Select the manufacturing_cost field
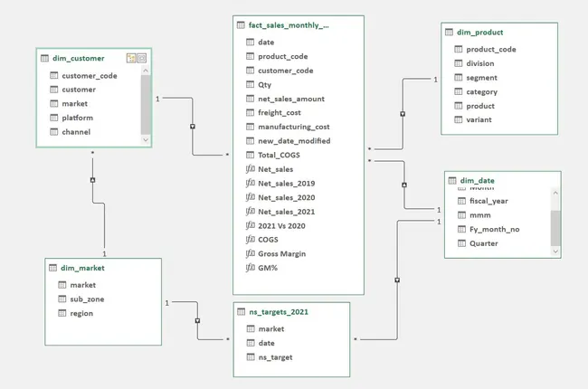The width and height of the screenshot is (588, 389). pos(294,127)
